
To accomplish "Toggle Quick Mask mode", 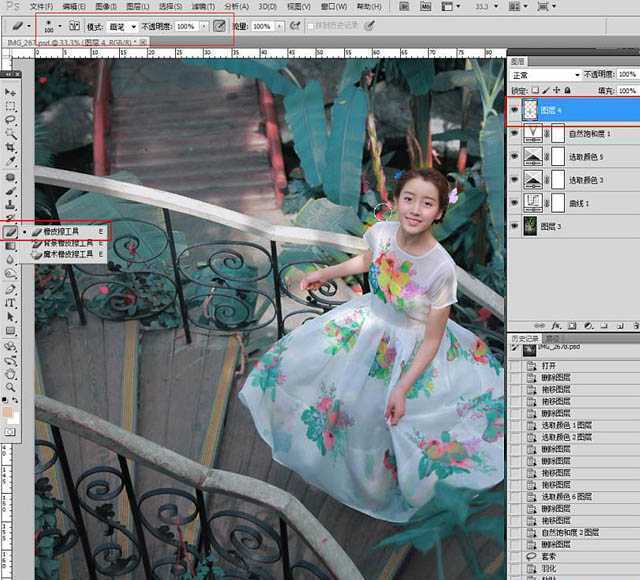I will (10, 431).
